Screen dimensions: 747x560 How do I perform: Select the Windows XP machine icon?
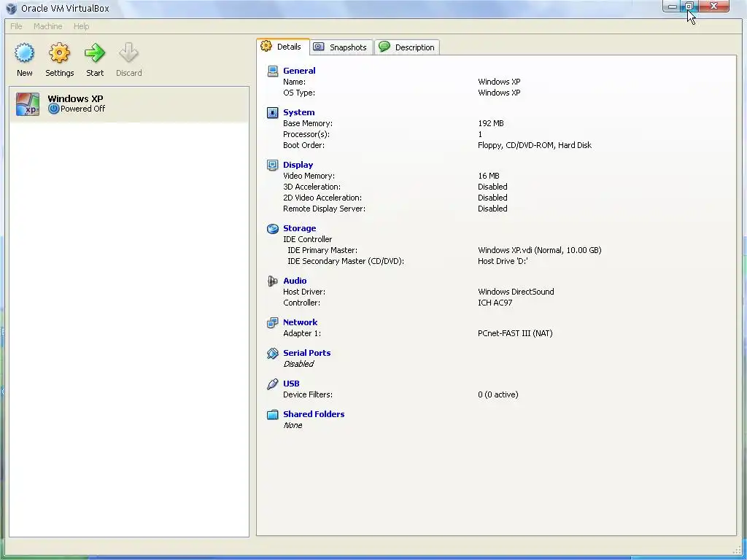28,104
